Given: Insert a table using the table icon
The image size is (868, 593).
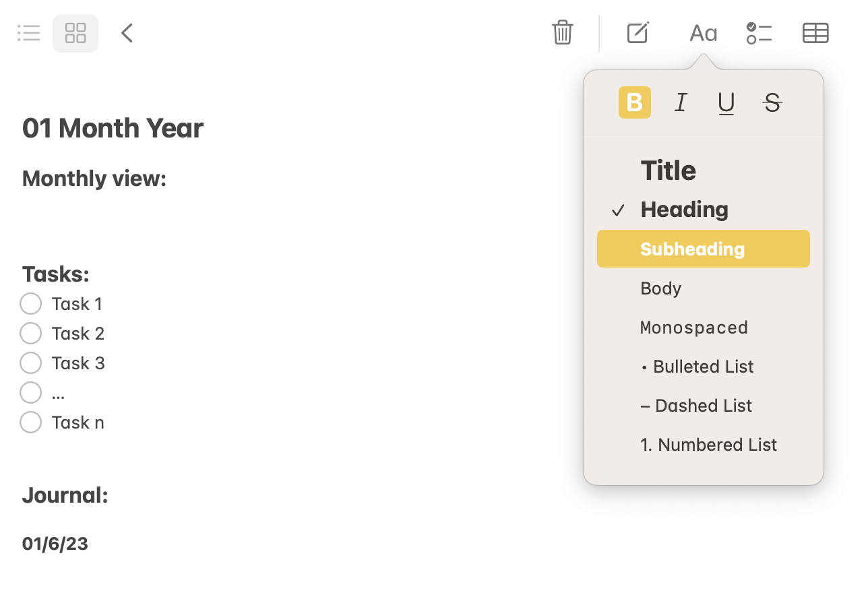Looking at the screenshot, I should tap(815, 32).
